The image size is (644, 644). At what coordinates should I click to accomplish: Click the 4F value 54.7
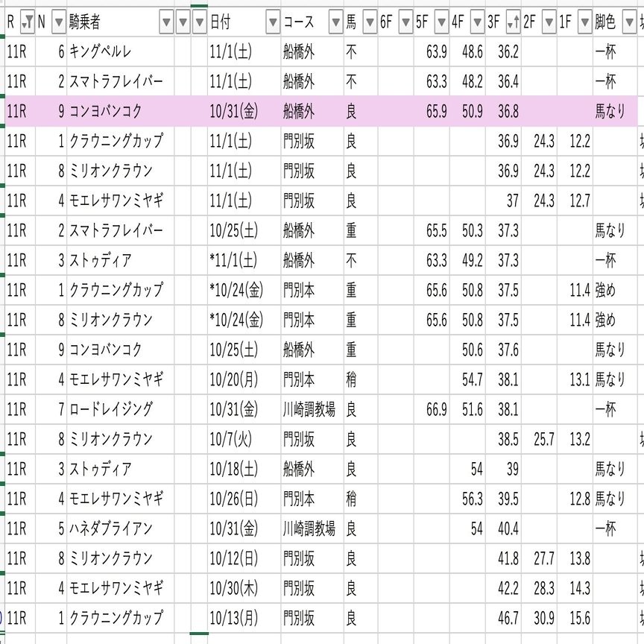472,379
